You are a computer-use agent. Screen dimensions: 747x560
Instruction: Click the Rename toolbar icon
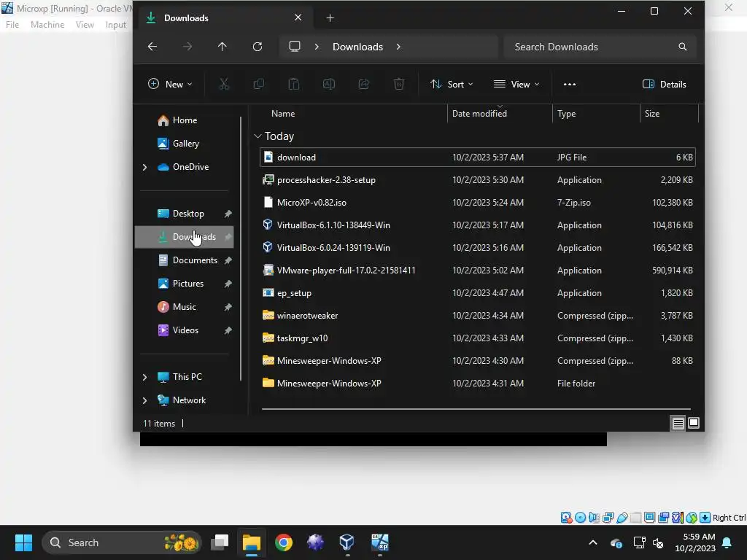329,85
